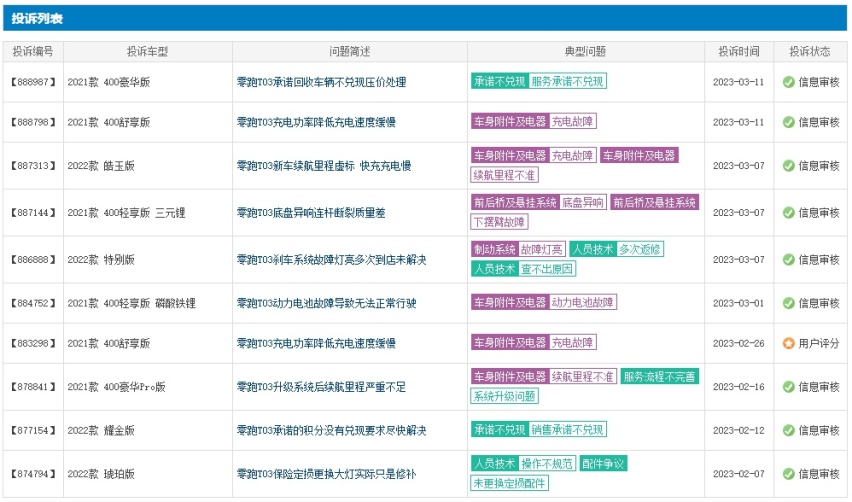Click the date 2023-02-16
The width and height of the screenshot is (852, 502).
pos(738,387)
